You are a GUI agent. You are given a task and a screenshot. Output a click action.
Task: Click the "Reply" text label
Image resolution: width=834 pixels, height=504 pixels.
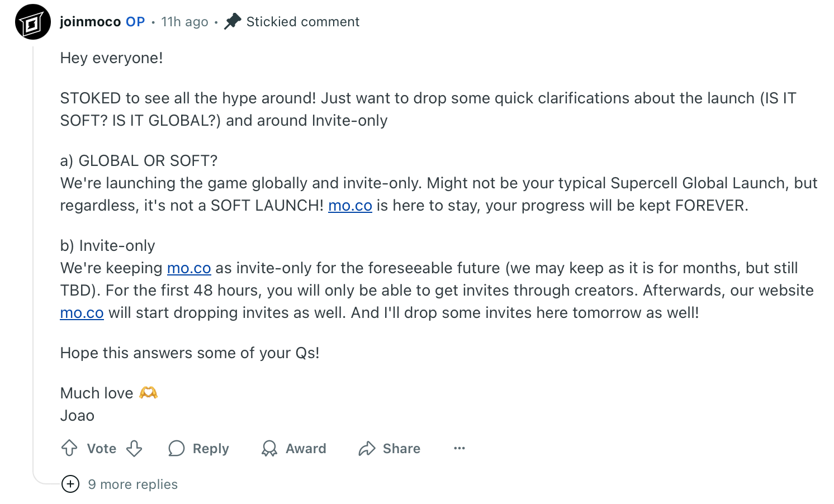(211, 449)
